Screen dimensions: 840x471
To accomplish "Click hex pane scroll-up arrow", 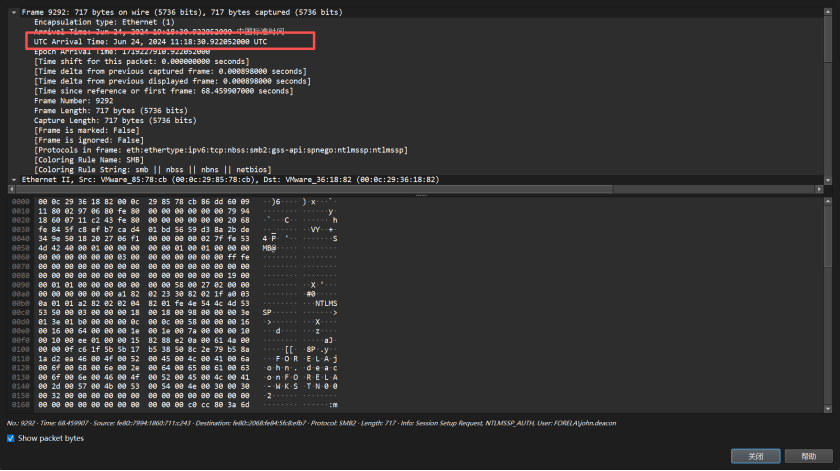I will [830, 200].
